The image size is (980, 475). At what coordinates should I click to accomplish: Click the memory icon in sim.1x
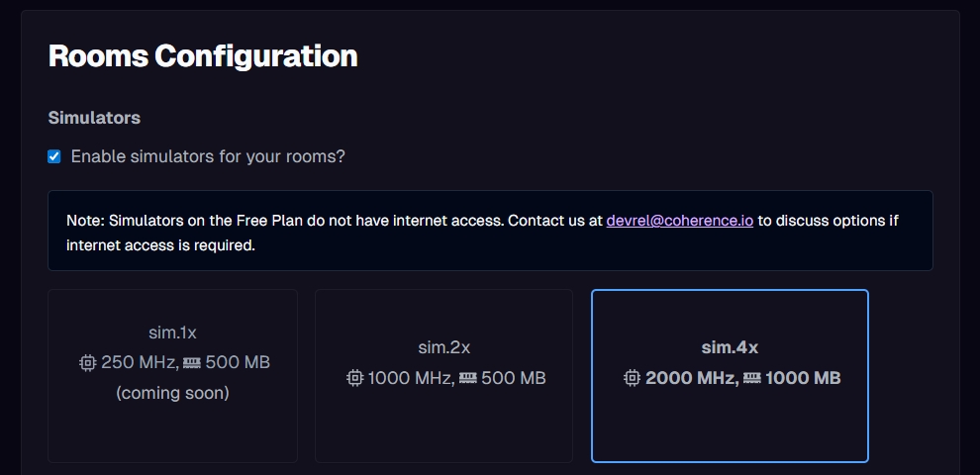(192, 363)
